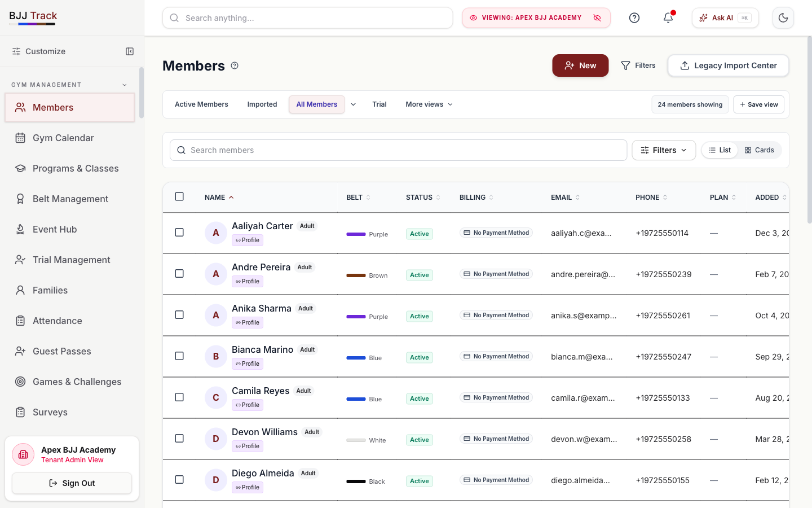Select All Members tab

(317, 104)
